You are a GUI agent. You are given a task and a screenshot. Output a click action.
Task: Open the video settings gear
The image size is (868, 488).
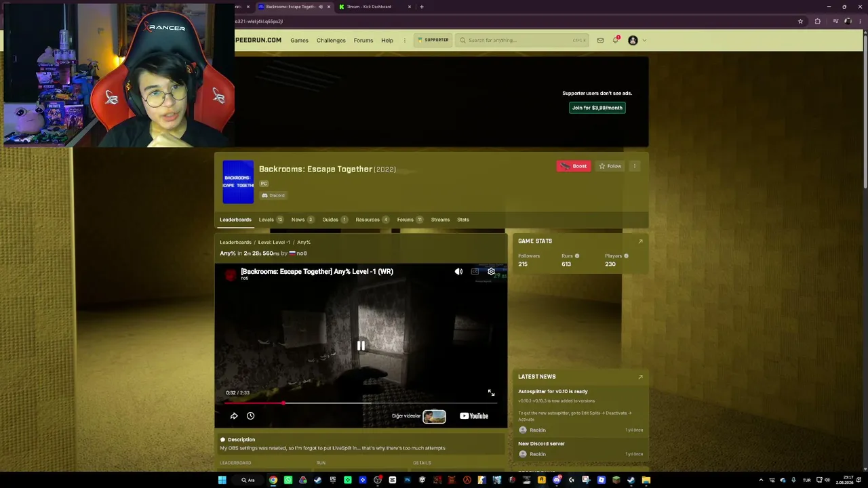(491, 272)
